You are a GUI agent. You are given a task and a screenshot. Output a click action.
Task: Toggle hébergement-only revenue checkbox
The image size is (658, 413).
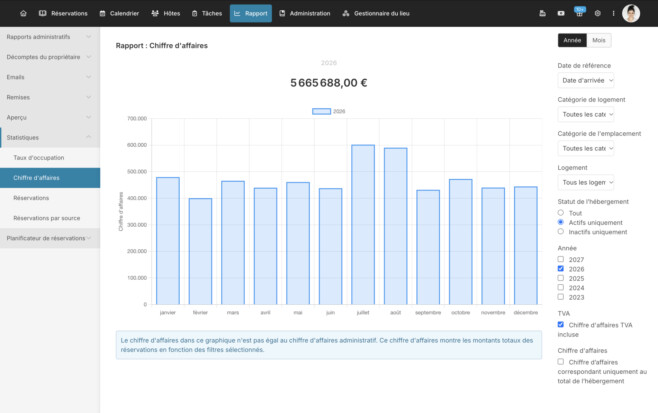[561, 361]
